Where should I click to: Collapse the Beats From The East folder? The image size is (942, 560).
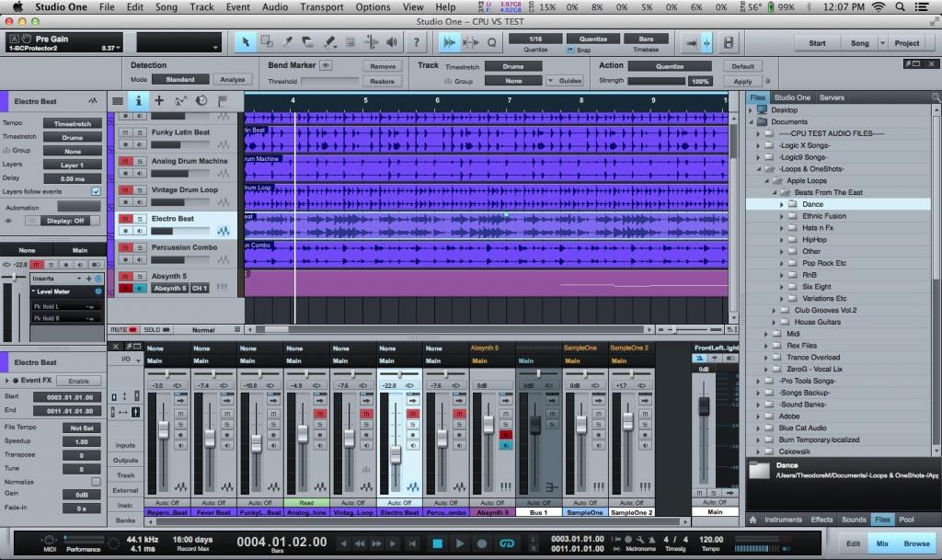click(x=775, y=193)
